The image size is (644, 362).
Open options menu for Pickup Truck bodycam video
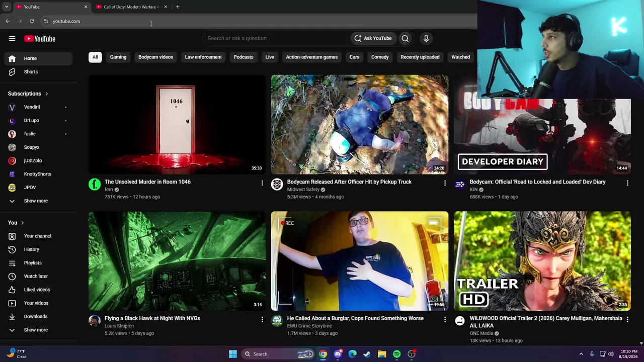click(x=445, y=183)
